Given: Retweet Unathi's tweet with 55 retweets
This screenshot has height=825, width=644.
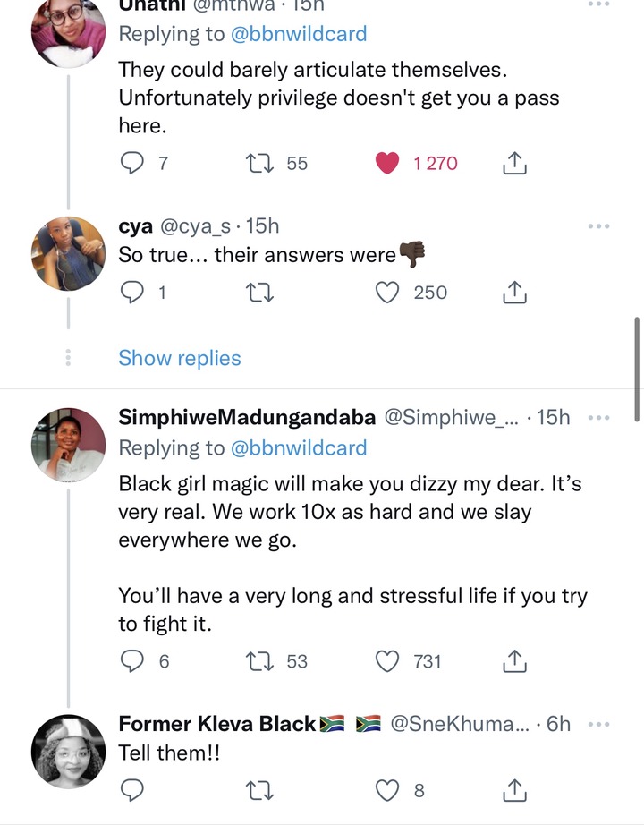Looking at the screenshot, I should coord(260,163).
